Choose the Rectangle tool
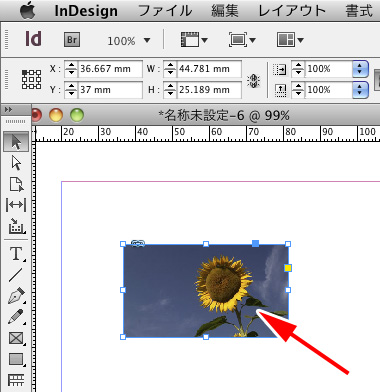This screenshot has width=380, height=392. click(x=16, y=359)
